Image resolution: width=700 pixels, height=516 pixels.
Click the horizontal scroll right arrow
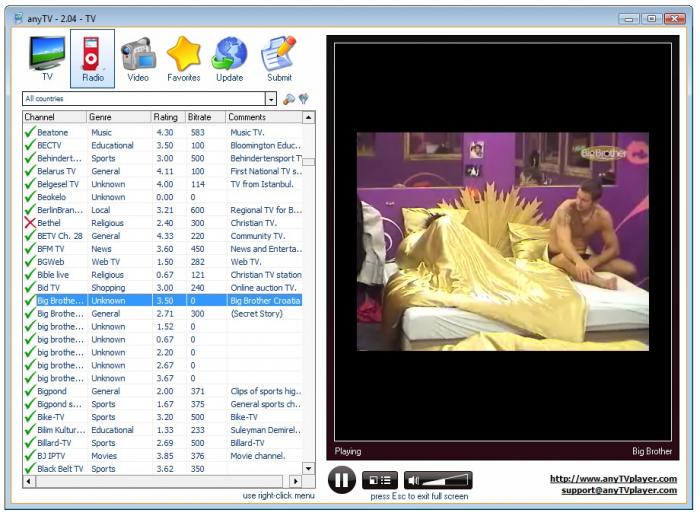[295, 481]
